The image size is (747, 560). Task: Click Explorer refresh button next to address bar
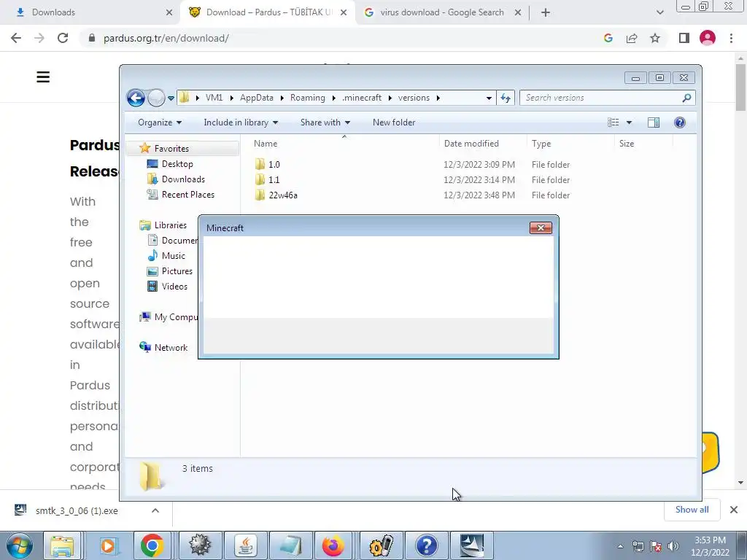[505, 98]
